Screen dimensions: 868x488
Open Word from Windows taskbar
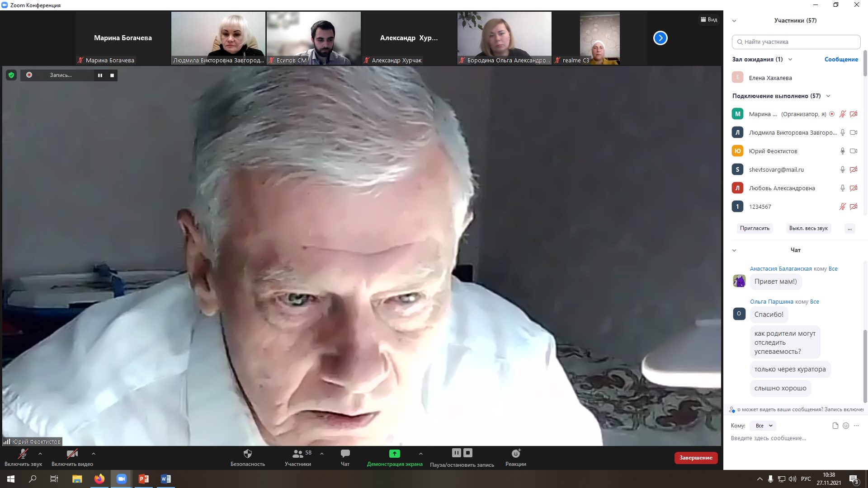click(166, 479)
